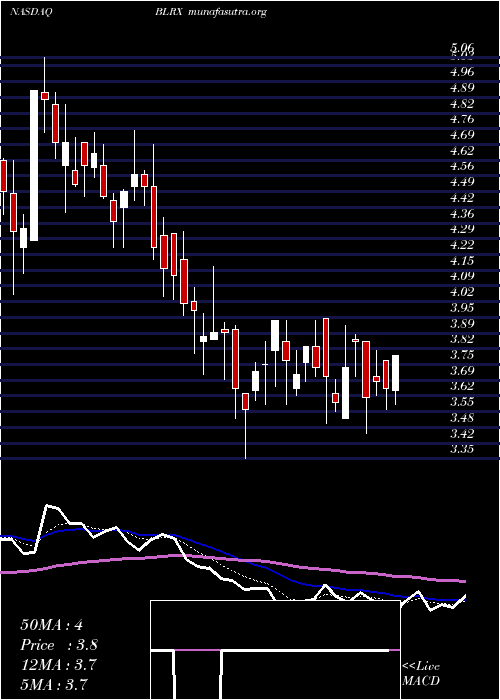Screen dimensions: 500x700
Task: Select the 3.82 price axis label
Action: point(461,339)
